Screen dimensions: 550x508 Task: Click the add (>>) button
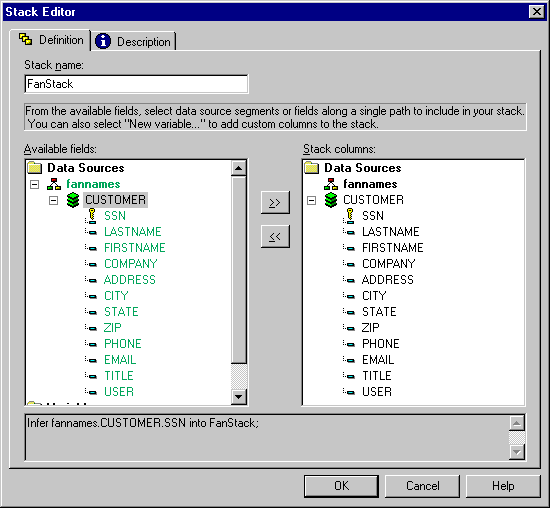(275, 202)
